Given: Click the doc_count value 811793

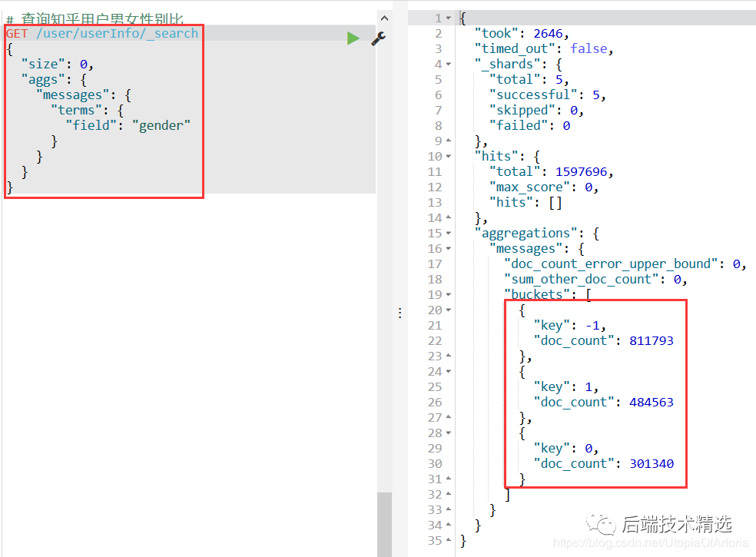Looking at the screenshot, I should 652,341.
